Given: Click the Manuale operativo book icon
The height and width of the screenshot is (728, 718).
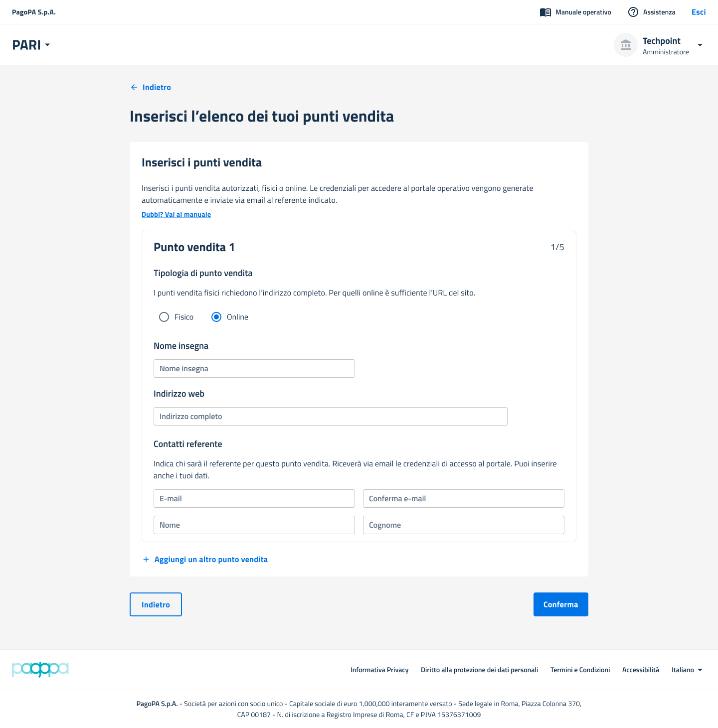Looking at the screenshot, I should click(x=545, y=12).
